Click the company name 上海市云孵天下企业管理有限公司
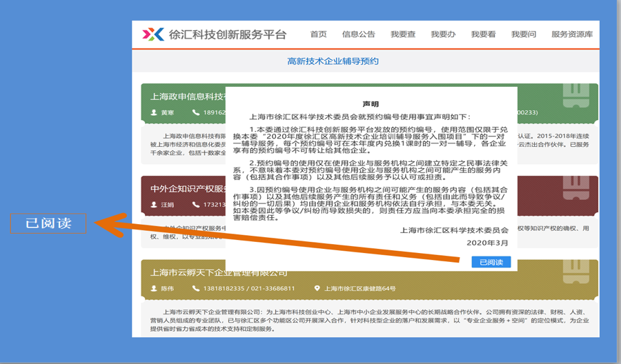The height and width of the screenshot is (364, 621). click(x=219, y=272)
